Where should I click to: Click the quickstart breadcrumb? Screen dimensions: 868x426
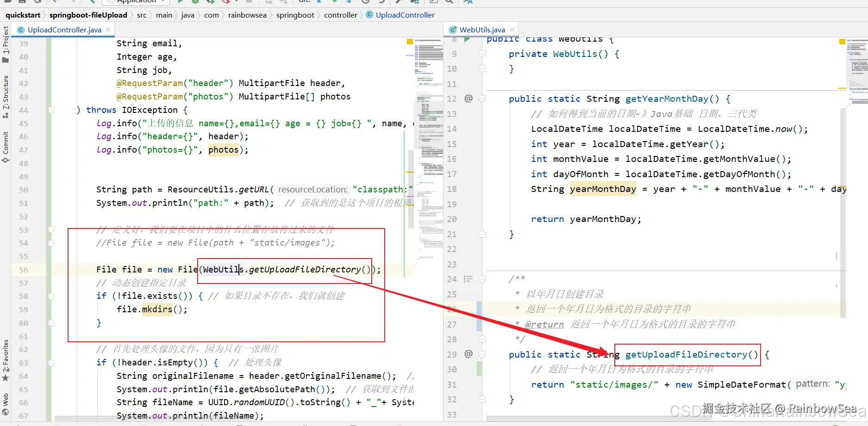[x=23, y=15]
